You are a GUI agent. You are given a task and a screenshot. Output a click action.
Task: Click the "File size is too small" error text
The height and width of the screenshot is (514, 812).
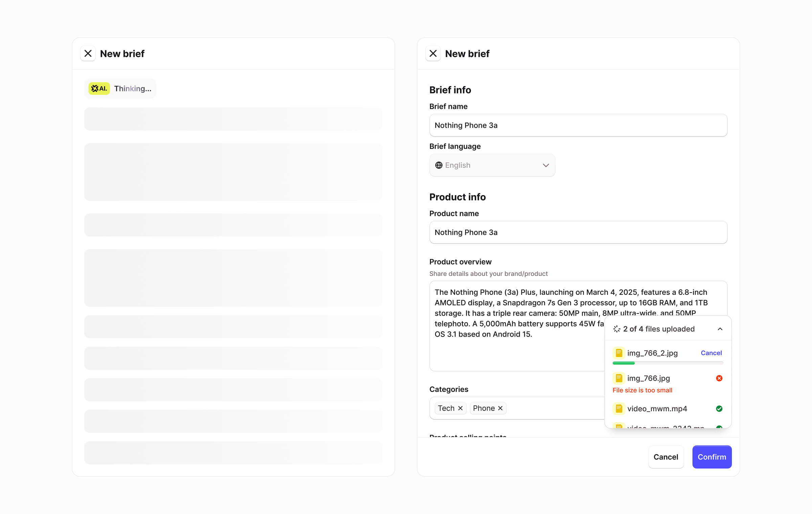coord(642,390)
